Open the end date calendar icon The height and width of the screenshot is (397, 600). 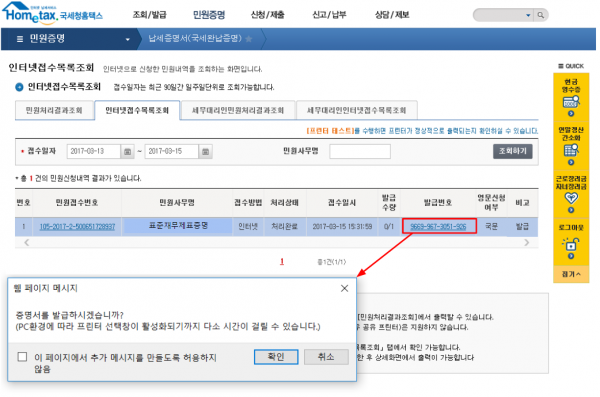coord(205,152)
